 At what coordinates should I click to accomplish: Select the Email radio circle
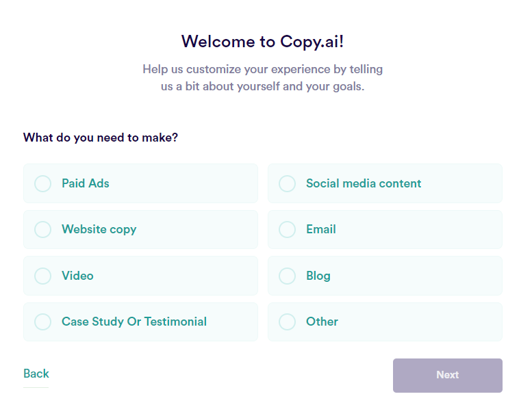click(x=287, y=229)
